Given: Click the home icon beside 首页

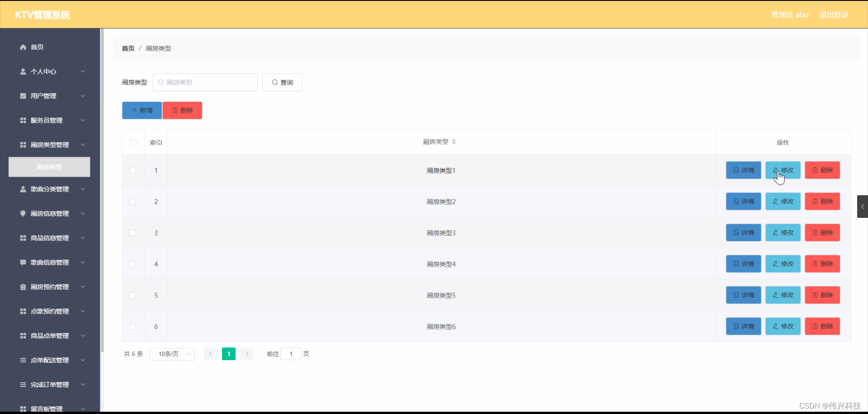Looking at the screenshot, I should [x=22, y=47].
